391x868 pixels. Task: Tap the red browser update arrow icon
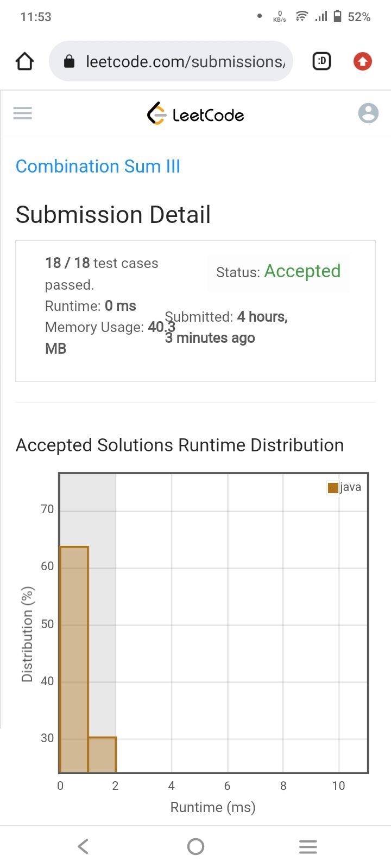363,61
